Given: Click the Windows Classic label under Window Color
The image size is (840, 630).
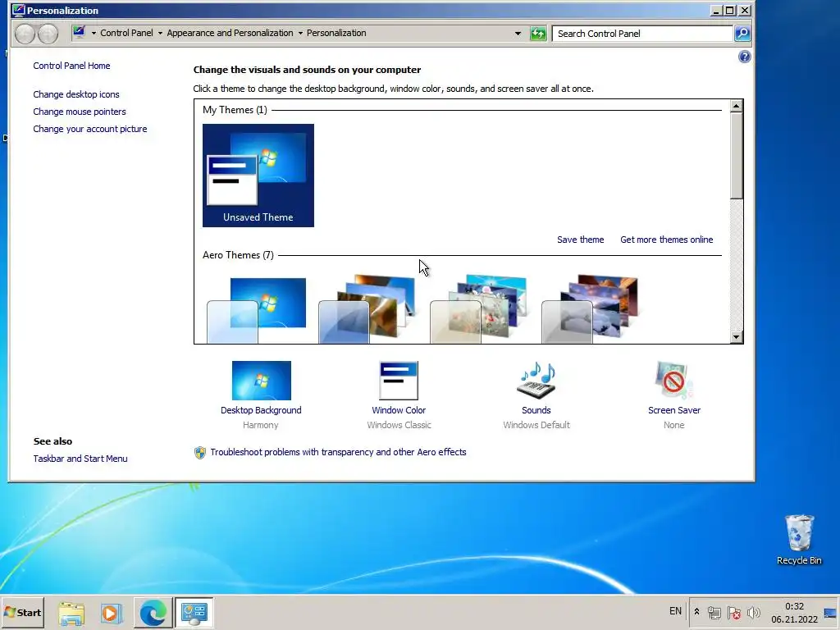Looking at the screenshot, I should pyautogui.click(x=399, y=425).
